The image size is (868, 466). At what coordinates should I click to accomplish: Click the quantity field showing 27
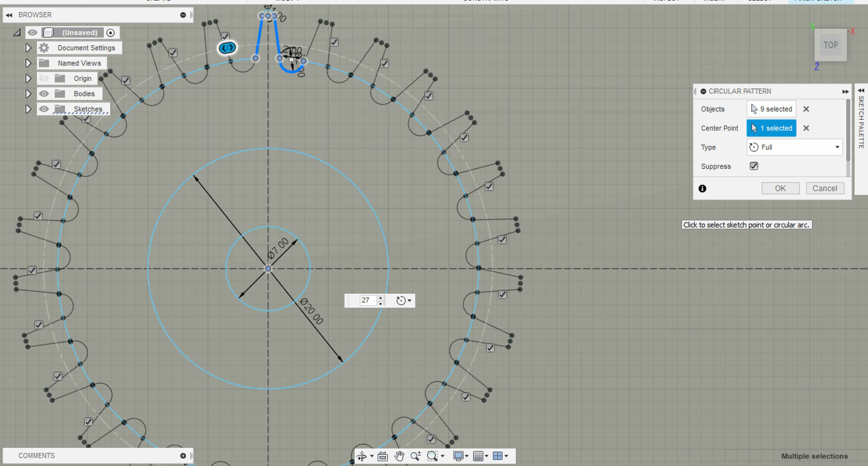point(367,300)
